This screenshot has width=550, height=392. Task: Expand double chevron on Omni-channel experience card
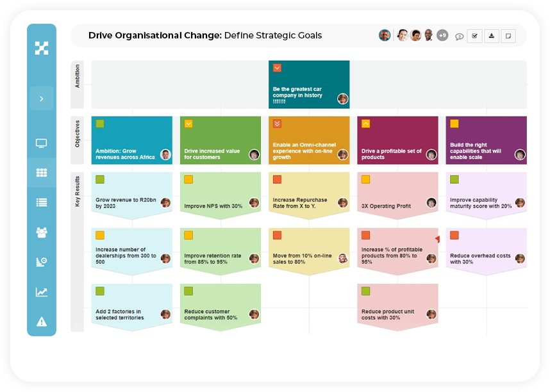(x=277, y=124)
